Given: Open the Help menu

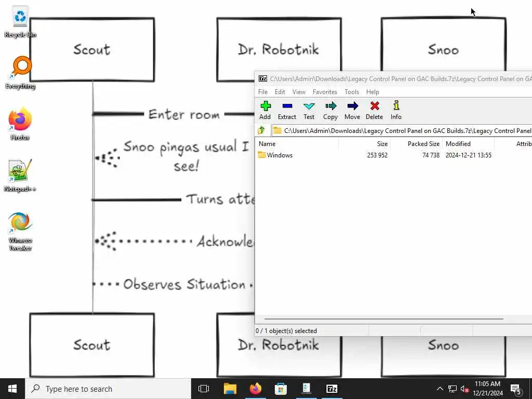Looking at the screenshot, I should pos(373,92).
